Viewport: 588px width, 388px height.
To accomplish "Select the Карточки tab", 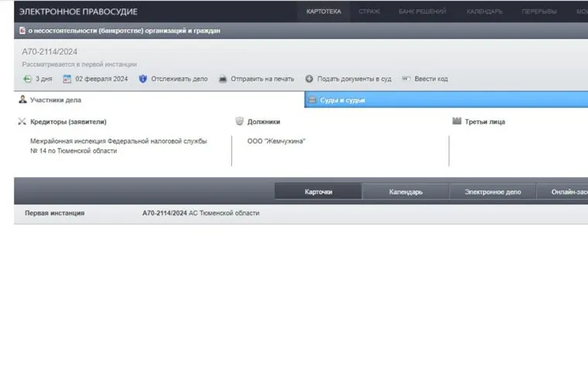I will click(x=319, y=192).
